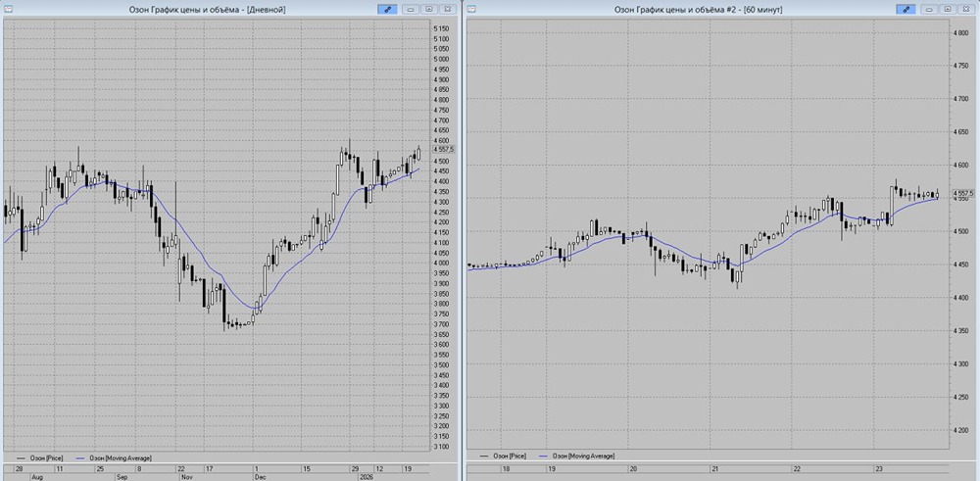Select the 'Озон [Price]' legend in the 60 минут chart

[503, 456]
